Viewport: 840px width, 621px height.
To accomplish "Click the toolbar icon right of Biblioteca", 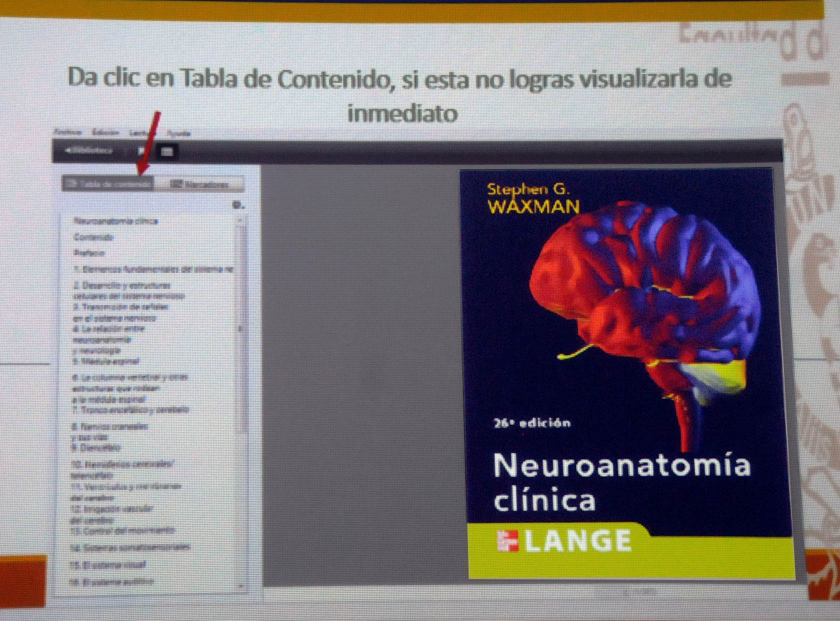I will click(x=141, y=150).
